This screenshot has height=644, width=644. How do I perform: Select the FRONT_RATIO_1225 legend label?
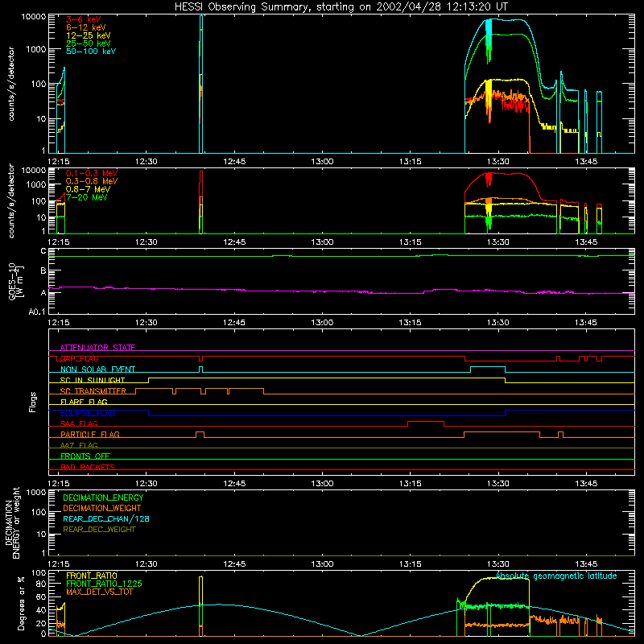[105, 584]
